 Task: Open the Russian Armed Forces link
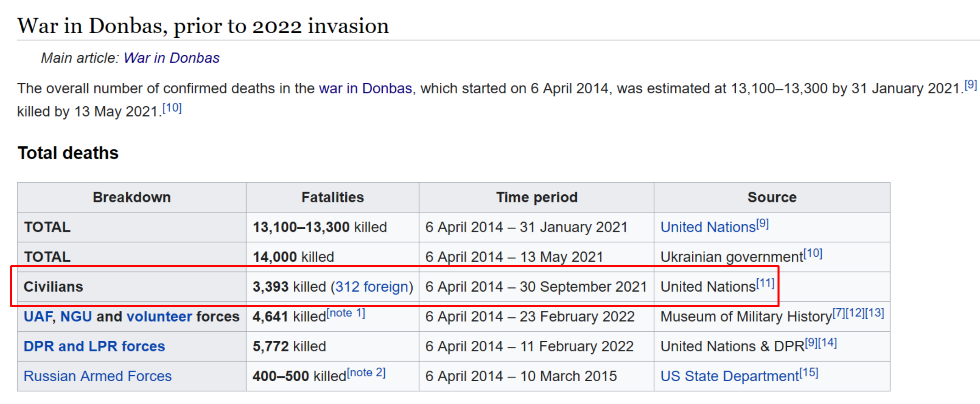[x=97, y=376]
